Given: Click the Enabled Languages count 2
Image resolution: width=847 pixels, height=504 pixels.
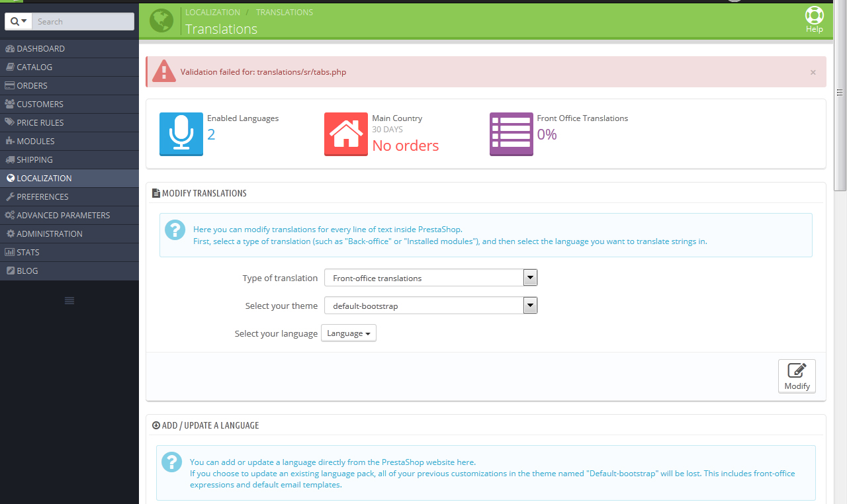Looking at the screenshot, I should (211, 134).
